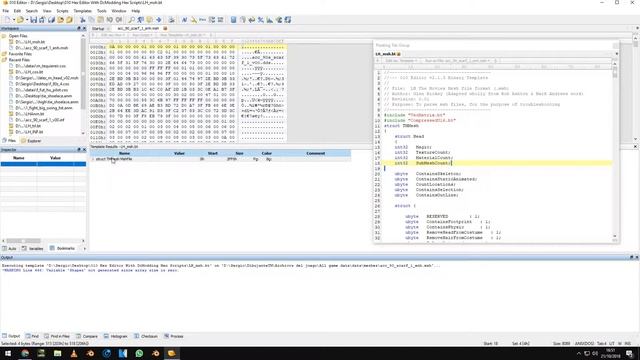Click the highlighted SubMeshCount code line
The width and height of the screenshot is (640, 360).
tap(498, 163)
